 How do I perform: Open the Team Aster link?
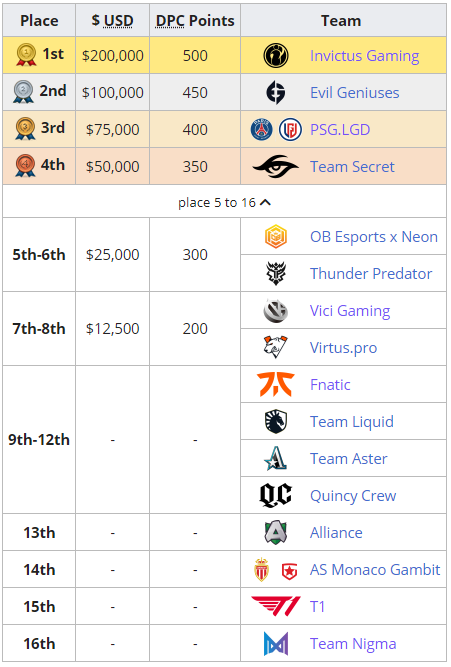[x=348, y=459]
